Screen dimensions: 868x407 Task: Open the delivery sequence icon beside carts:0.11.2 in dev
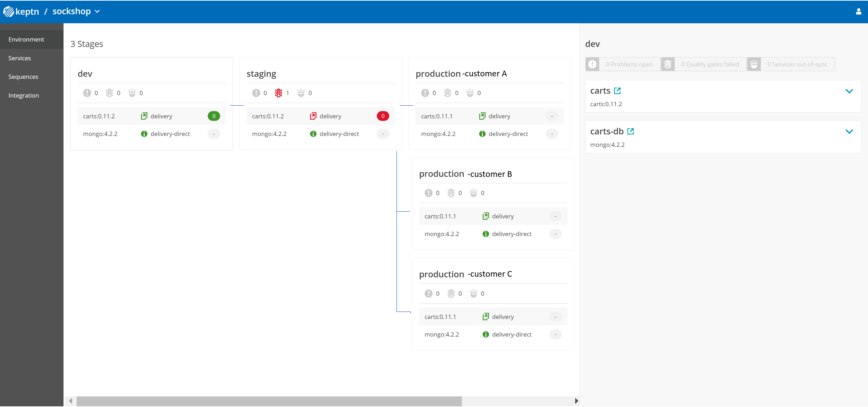coord(144,116)
